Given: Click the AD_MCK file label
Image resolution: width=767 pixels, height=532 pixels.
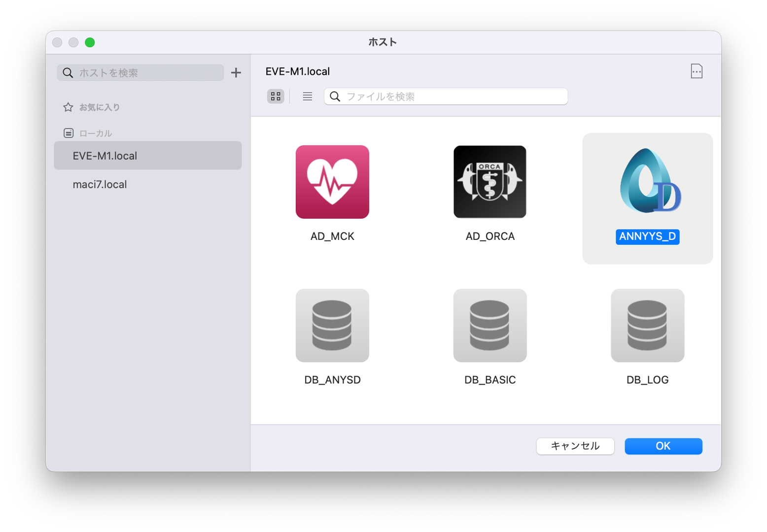Looking at the screenshot, I should [x=332, y=236].
